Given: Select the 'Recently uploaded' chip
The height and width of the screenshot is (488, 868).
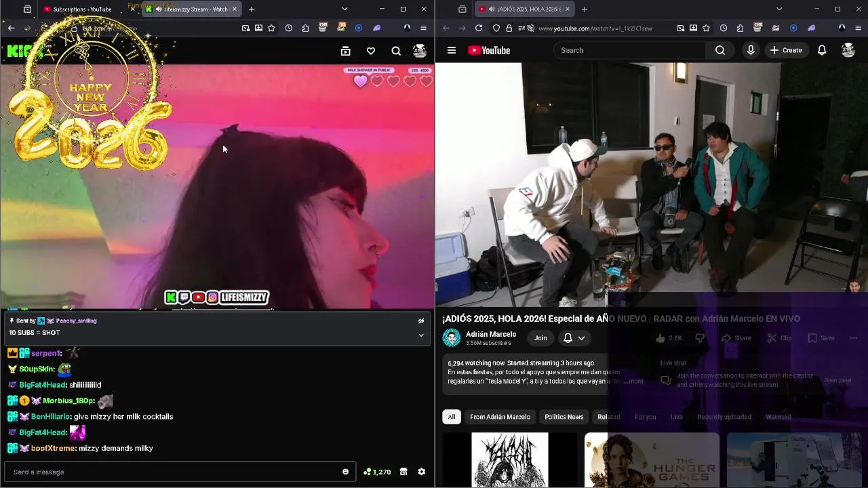Looking at the screenshot, I should tap(724, 417).
